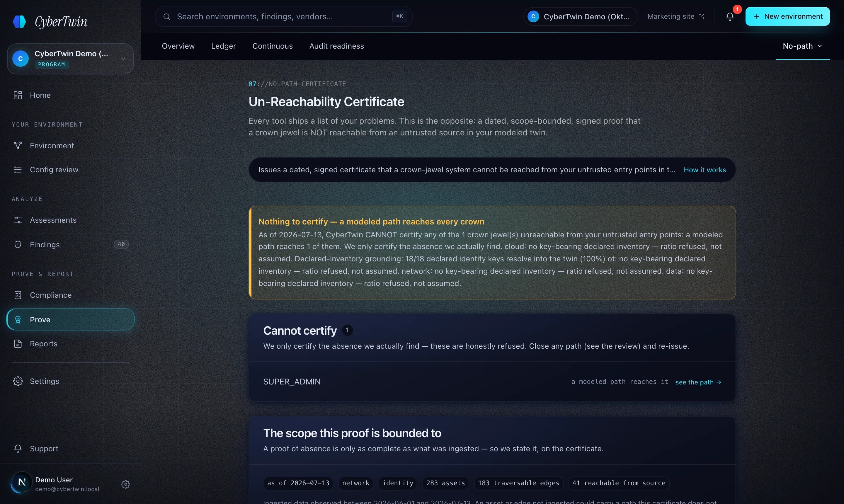Open the Settings gear in sidebar
This screenshot has width=844, height=504.
pyautogui.click(x=18, y=381)
